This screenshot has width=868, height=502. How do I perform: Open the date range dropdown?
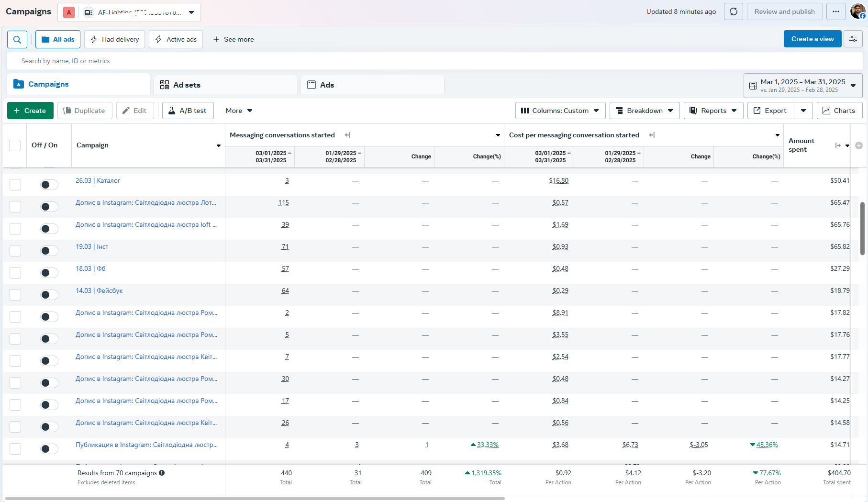pyautogui.click(x=803, y=86)
